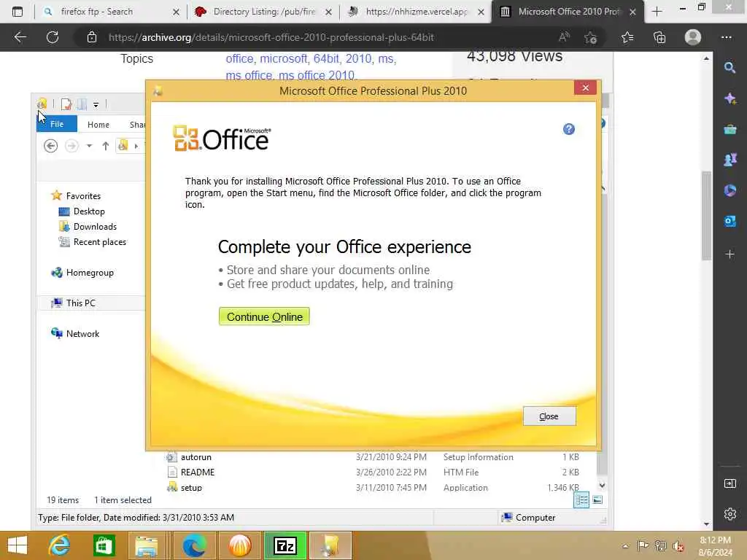This screenshot has width=747, height=560.
Task: Click the browser page vertical scrollbar thumb
Action: (x=706, y=215)
